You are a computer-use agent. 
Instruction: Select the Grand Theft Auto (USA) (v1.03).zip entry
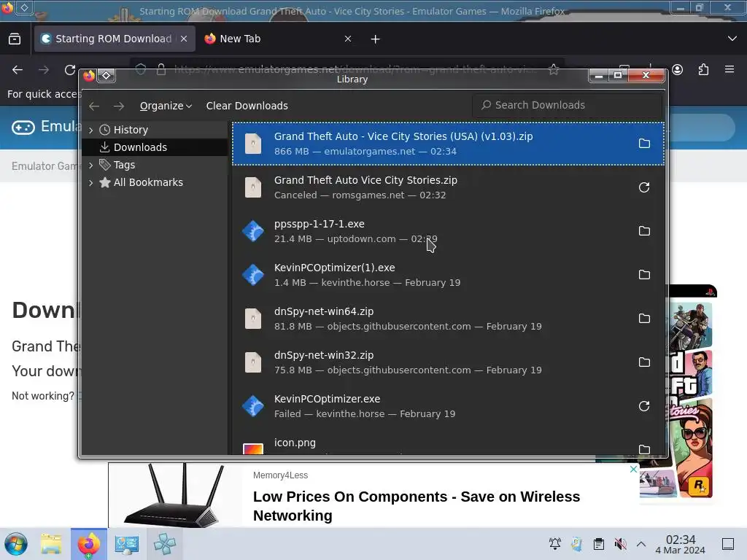click(x=448, y=144)
